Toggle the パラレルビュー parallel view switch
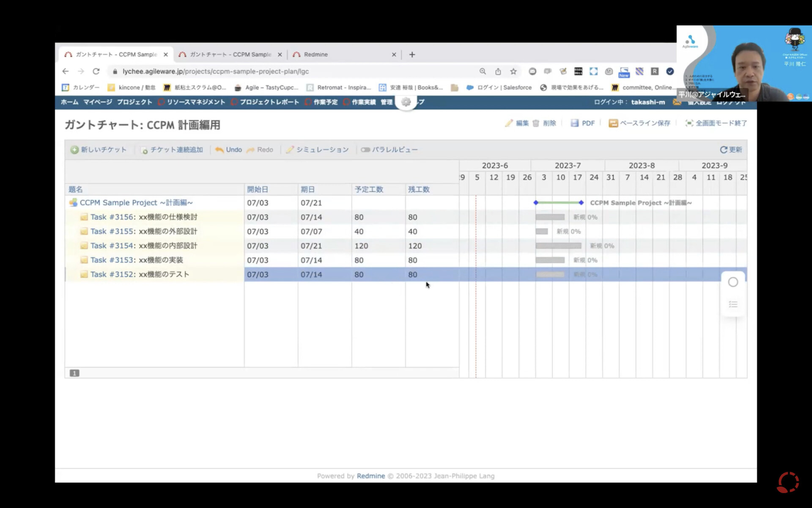The width and height of the screenshot is (812, 508). click(x=389, y=149)
